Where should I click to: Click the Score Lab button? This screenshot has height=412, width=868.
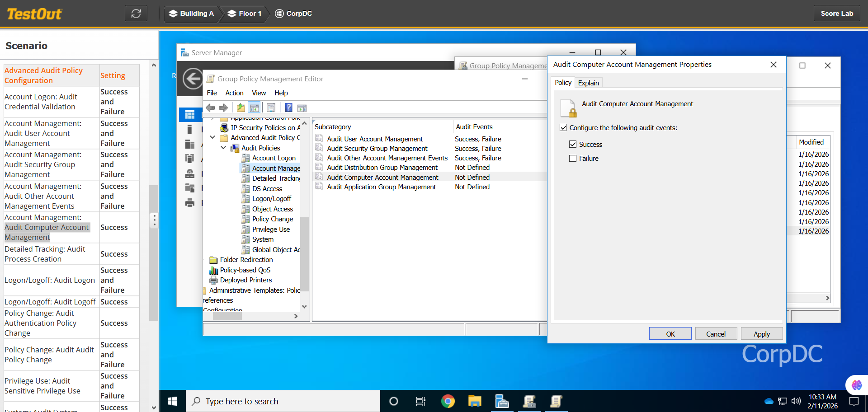[x=836, y=14]
